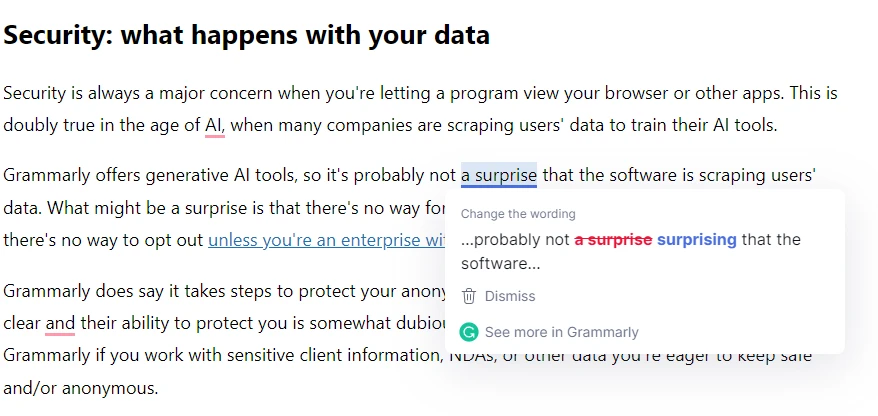Click the red-underlined word 'and'
Viewport: 878px width, 416px height.
point(60,323)
